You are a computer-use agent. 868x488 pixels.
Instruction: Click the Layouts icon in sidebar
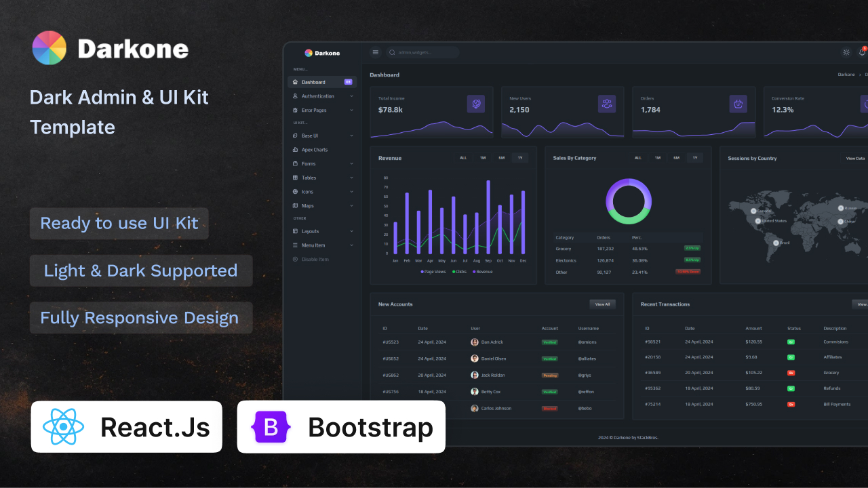click(x=295, y=231)
